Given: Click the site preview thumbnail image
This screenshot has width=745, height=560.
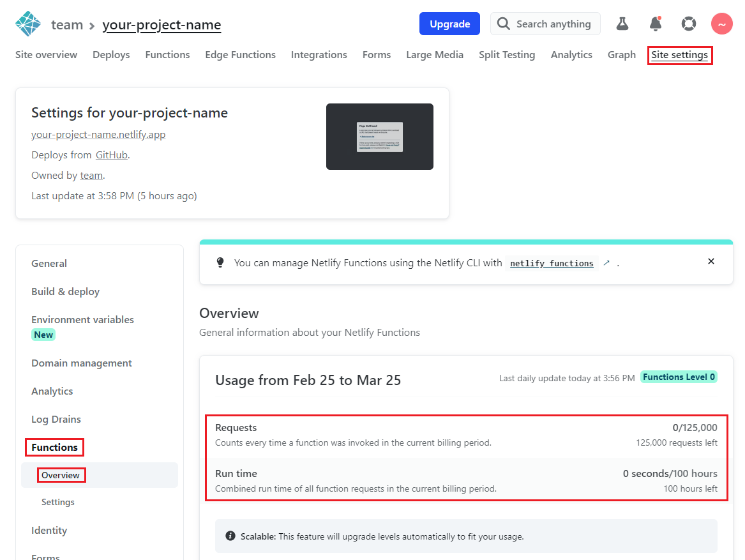Looking at the screenshot, I should click(x=379, y=137).
